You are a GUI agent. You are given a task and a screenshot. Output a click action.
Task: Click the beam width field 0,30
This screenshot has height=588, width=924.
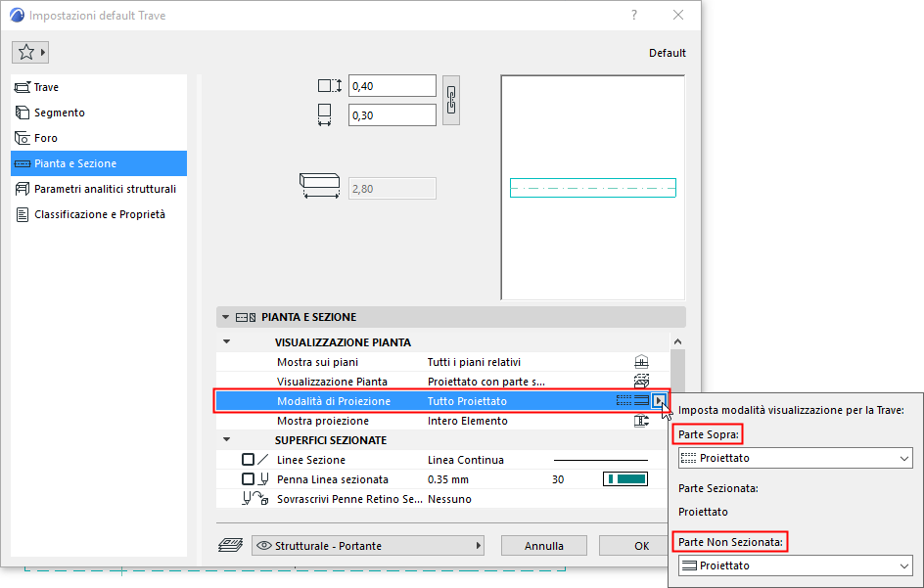(x=392, y=115)
